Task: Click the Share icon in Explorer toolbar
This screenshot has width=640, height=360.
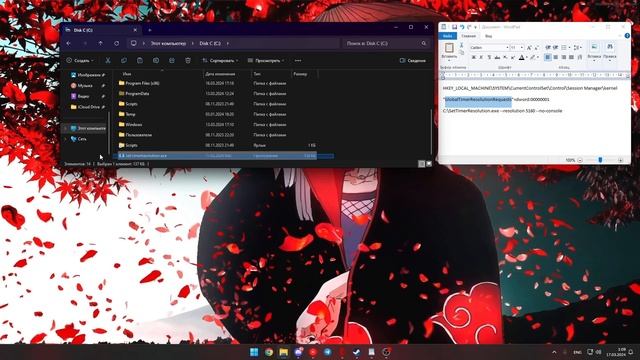Action: (x=172, y=60)
